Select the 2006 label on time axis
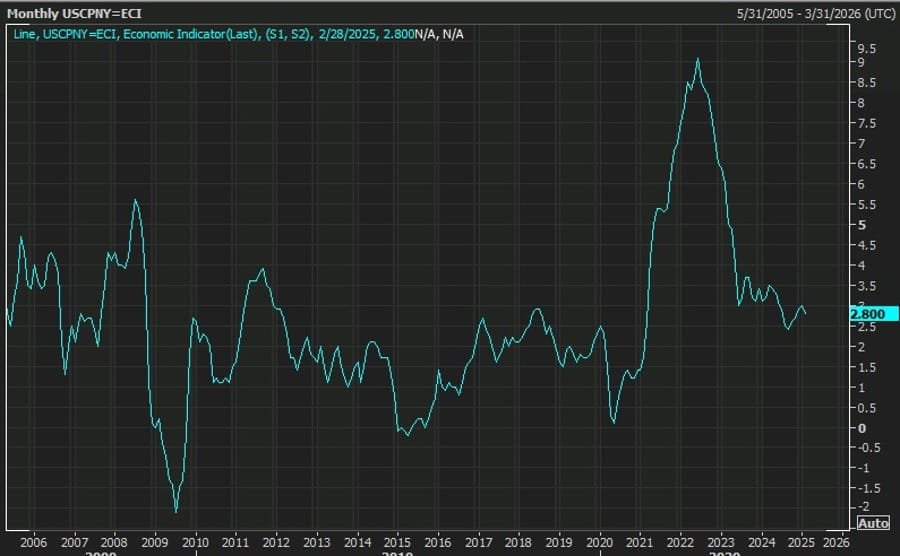Viewport: 900px width, 556px height. pyautogui.click(x=34, y=541)
